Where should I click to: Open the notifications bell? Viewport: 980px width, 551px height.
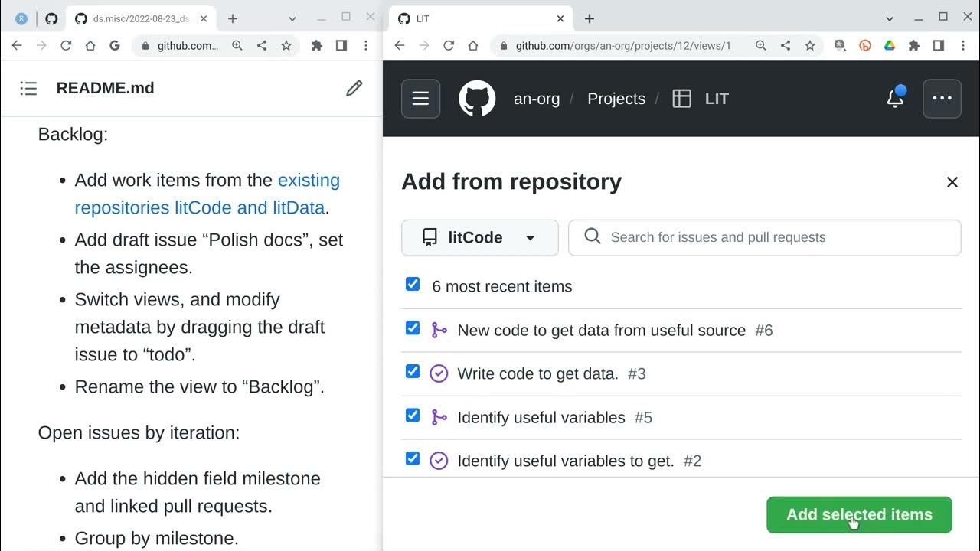(x=895, y=98)
